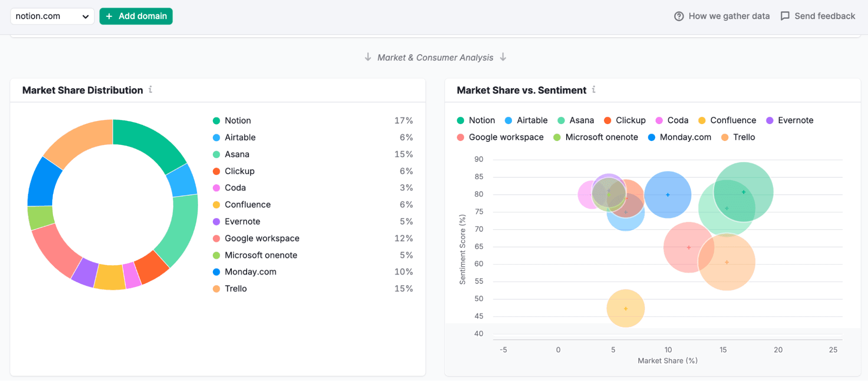The height and width of the screenshot is (381, 868).
Task: Click the info icon beside Market Share vs. Sentiment
Action: pos(594,89)
